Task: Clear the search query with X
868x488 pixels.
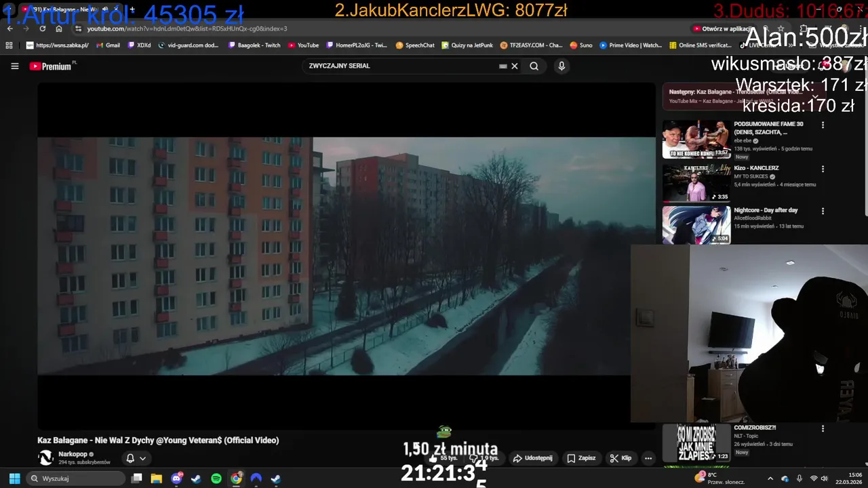Action: click(515, 66)
